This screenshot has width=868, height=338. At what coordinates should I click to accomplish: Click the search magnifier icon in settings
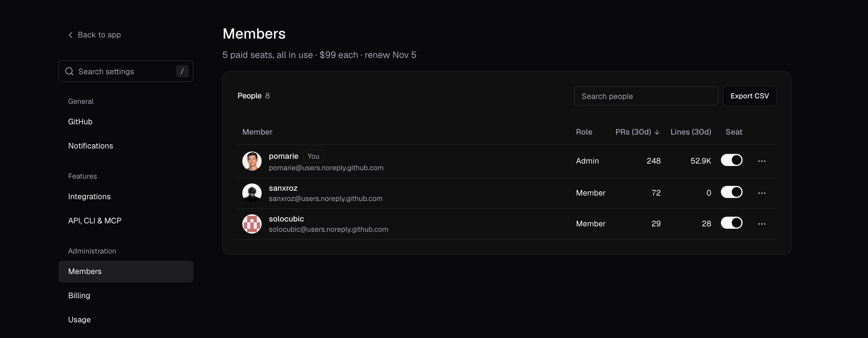click(x=69, y=71)
